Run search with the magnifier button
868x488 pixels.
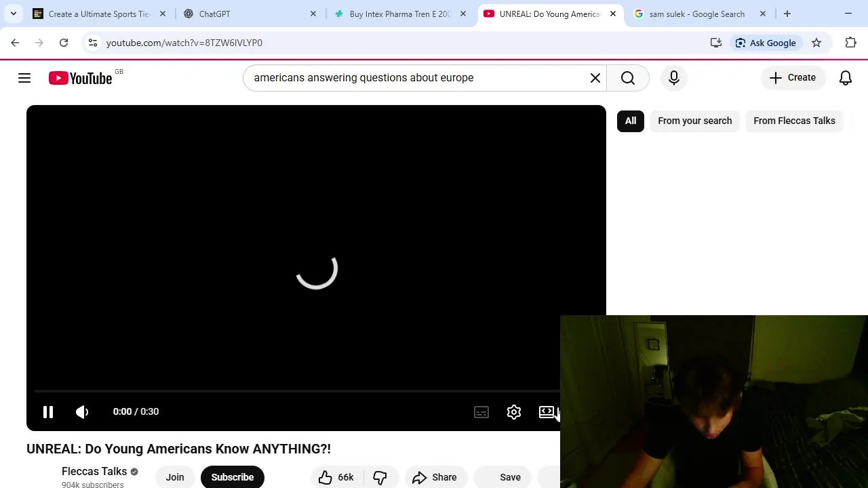tap(628, 78)
